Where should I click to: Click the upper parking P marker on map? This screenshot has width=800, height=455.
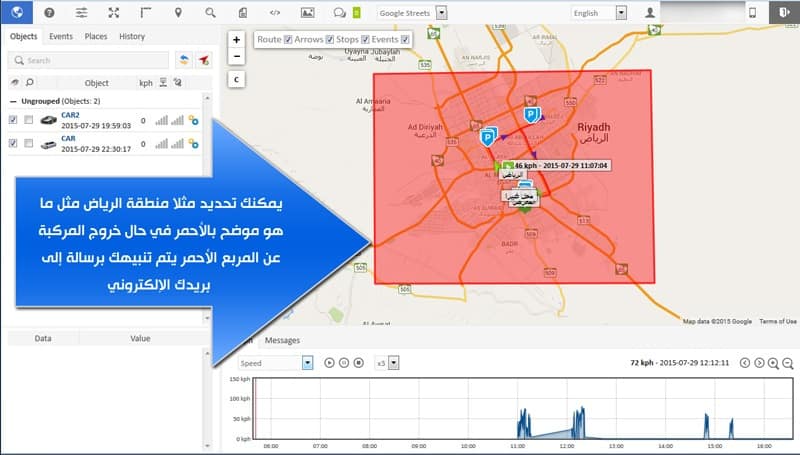coord(531,114)
